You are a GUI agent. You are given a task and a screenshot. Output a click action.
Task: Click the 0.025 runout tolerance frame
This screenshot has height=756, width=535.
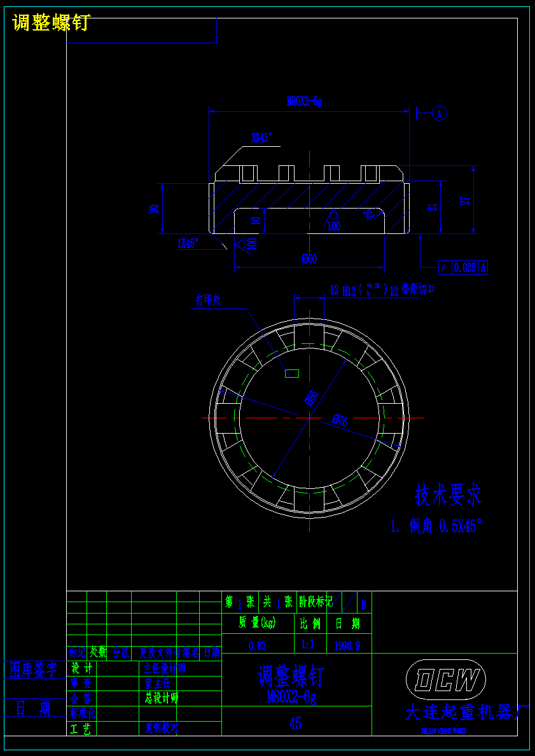464,268
